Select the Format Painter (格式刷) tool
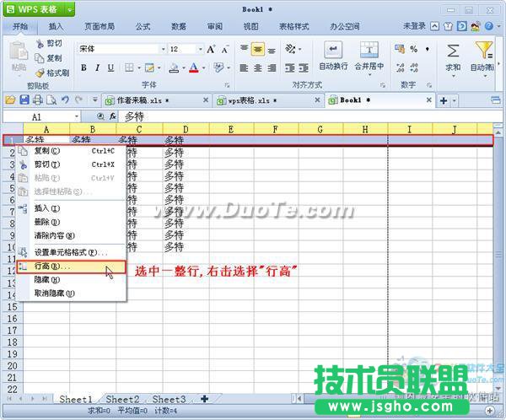 [x=52, y=73]
